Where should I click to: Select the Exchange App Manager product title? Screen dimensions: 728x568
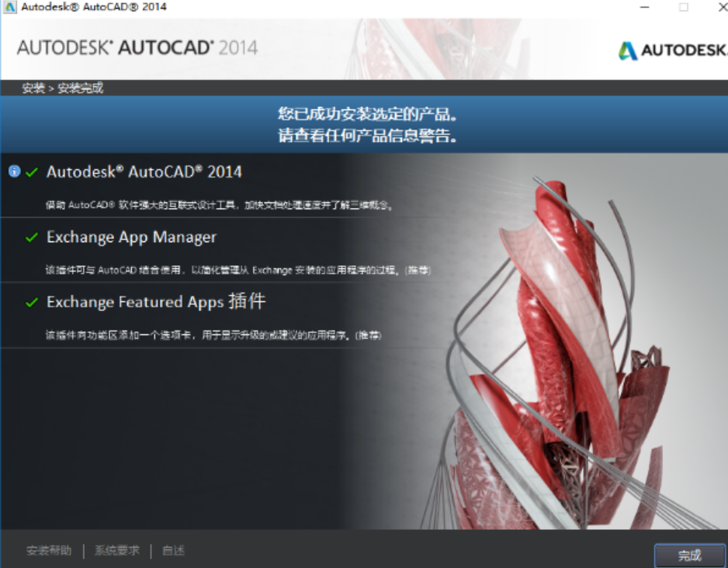pyautogui.click(x=131, y=237)
